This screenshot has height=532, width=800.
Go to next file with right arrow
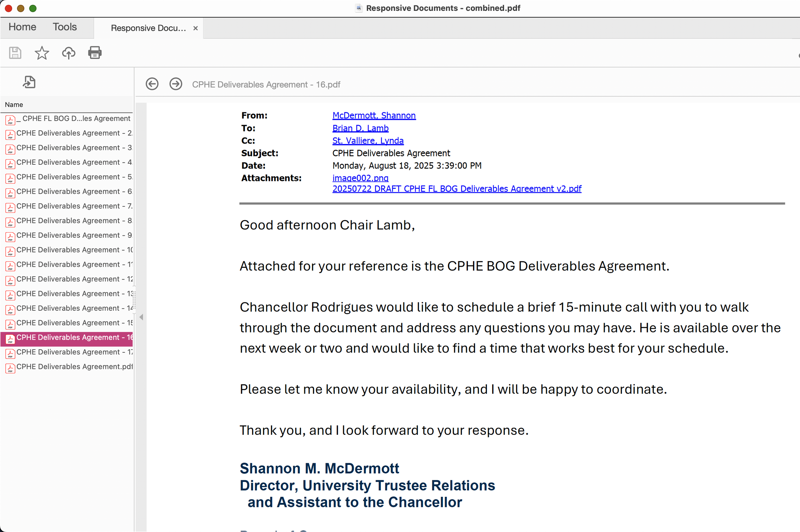pyautogui.click(x=176, y=84)
